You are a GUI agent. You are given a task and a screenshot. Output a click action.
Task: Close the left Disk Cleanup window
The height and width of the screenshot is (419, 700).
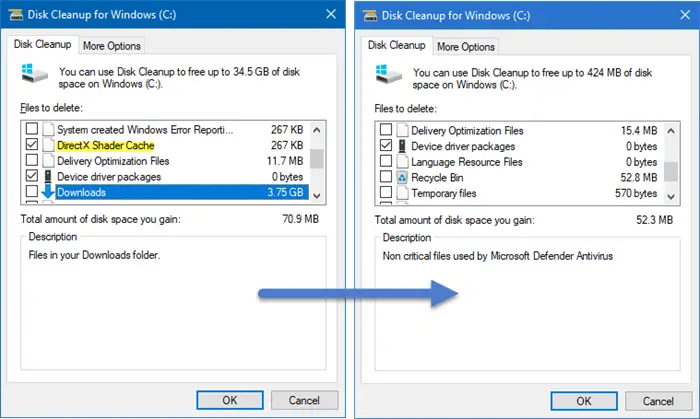[x=331, y=14]
